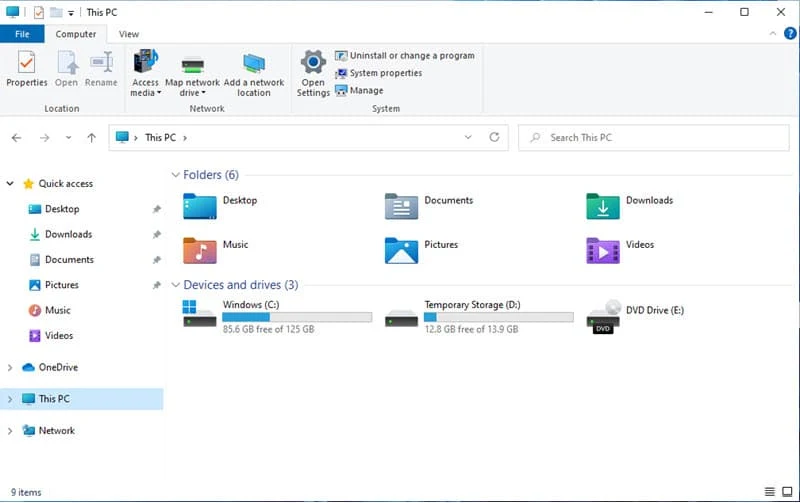Viewport: 800px width, 503px height.
Task: Click the Forward navigation arrow
Action: [x=45, y=138]
